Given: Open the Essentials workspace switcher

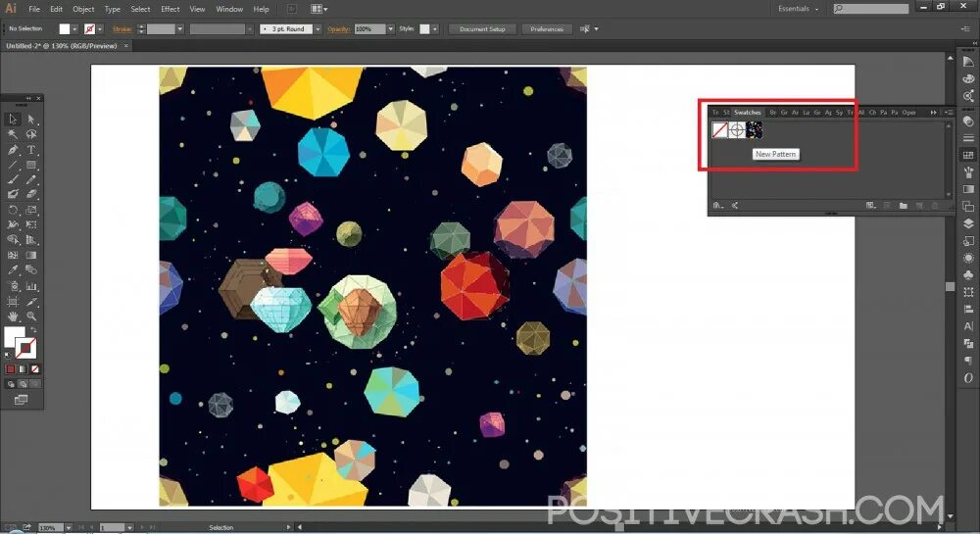Looking at the screenshot, I should point(798,9).
